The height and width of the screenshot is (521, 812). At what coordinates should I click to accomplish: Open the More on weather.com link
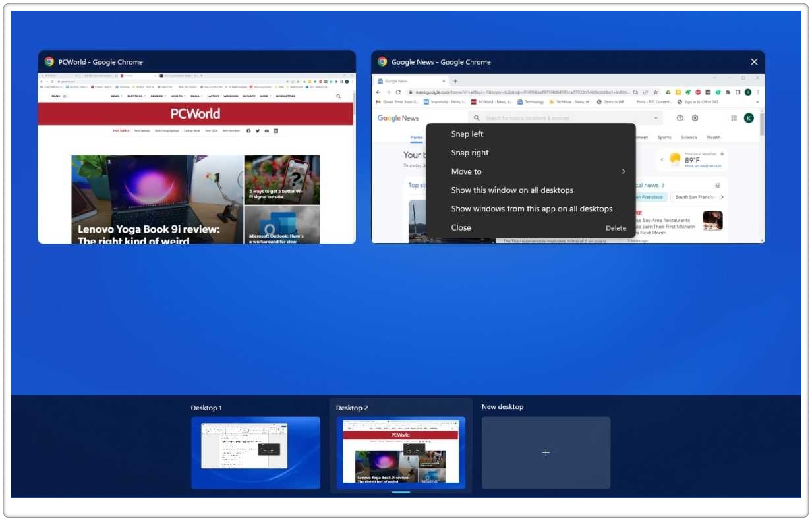703,166
